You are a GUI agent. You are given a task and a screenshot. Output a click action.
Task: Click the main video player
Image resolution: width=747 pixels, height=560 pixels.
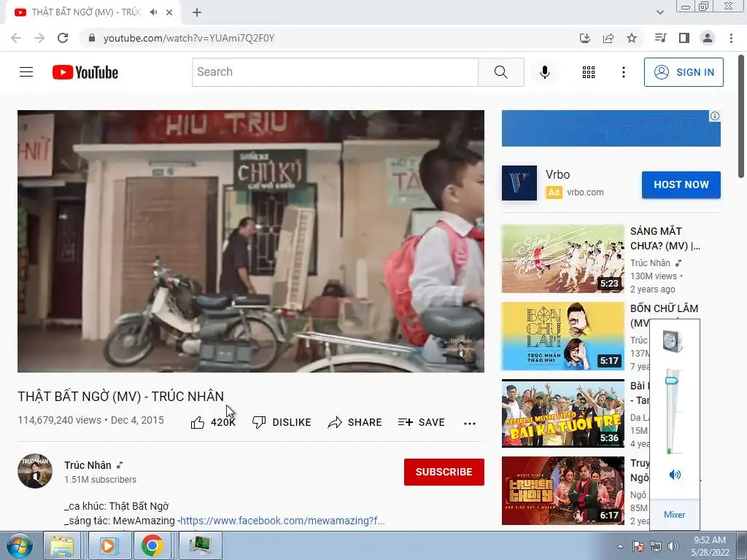click(x=251, y=241)
